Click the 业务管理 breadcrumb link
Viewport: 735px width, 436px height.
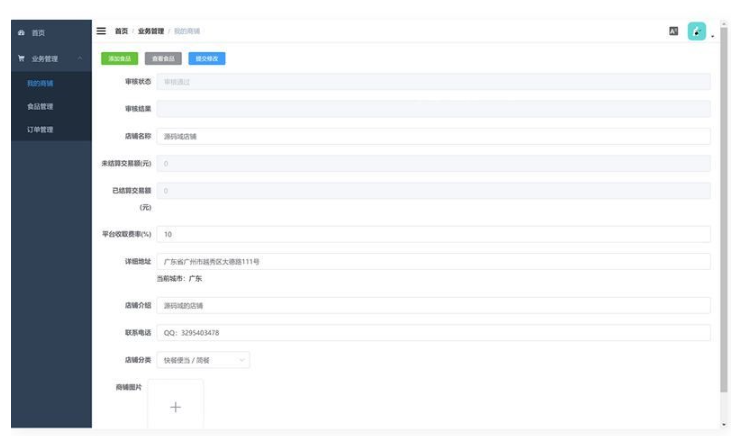pos(151,32)
